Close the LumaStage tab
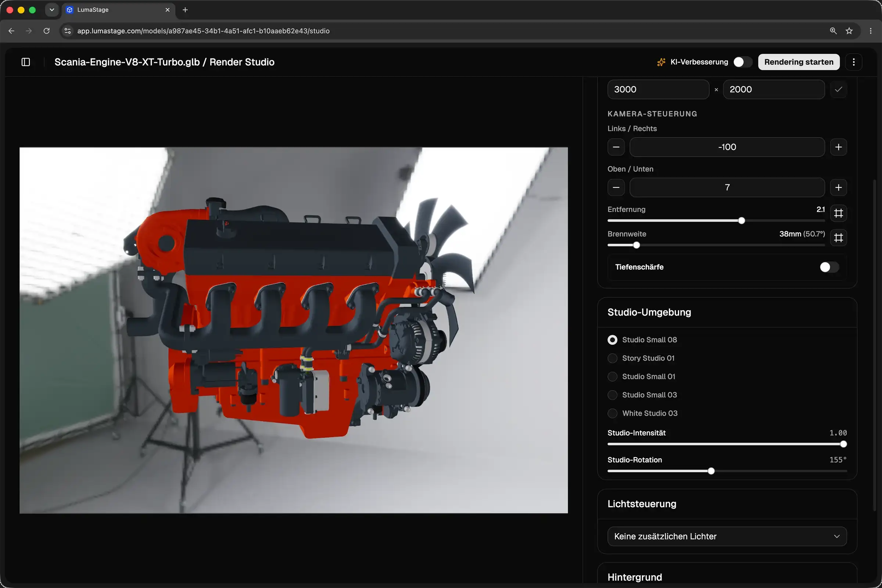The width and height of the screenshot is (882, 588). tap(167, 10)
